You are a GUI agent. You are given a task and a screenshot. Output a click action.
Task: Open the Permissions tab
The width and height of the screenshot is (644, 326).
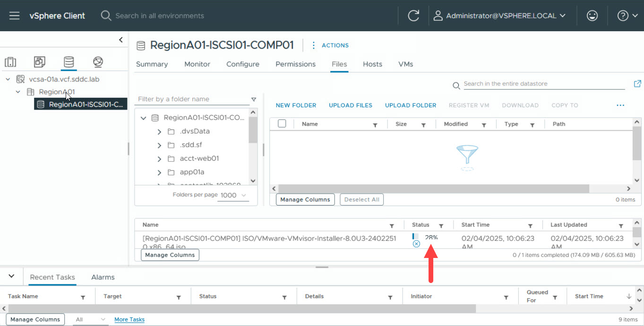click(x=295, y=64)
